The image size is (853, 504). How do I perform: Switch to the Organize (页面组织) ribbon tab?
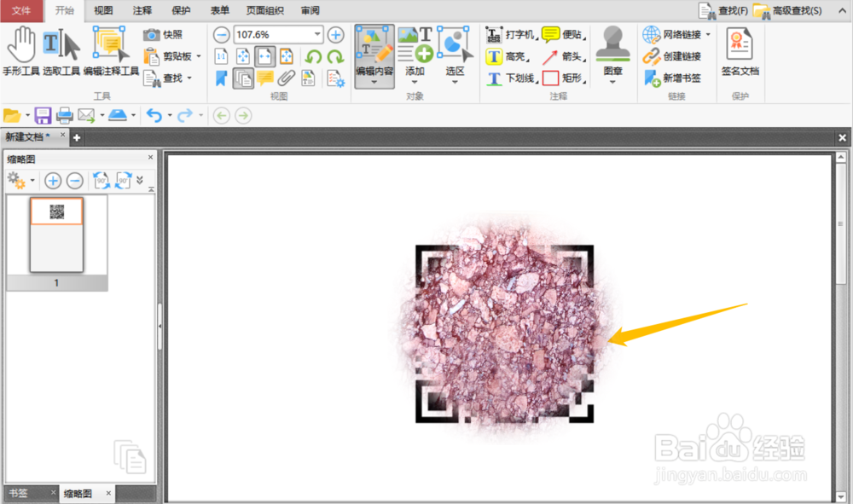point(265,11)
